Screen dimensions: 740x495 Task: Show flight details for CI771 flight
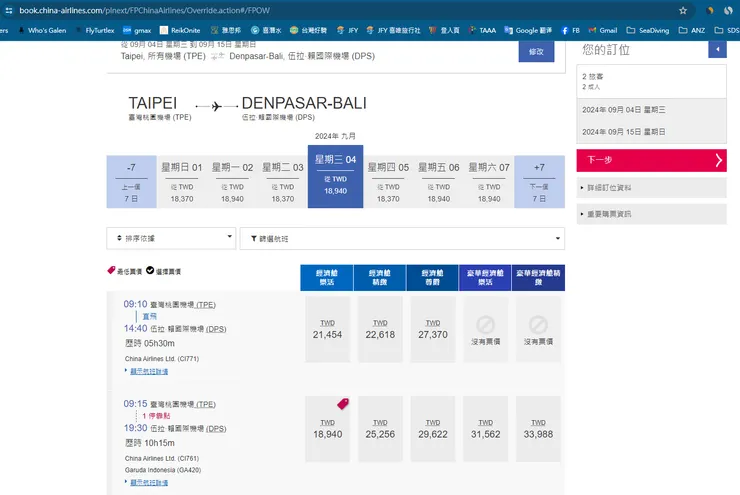tap(149, 371)
